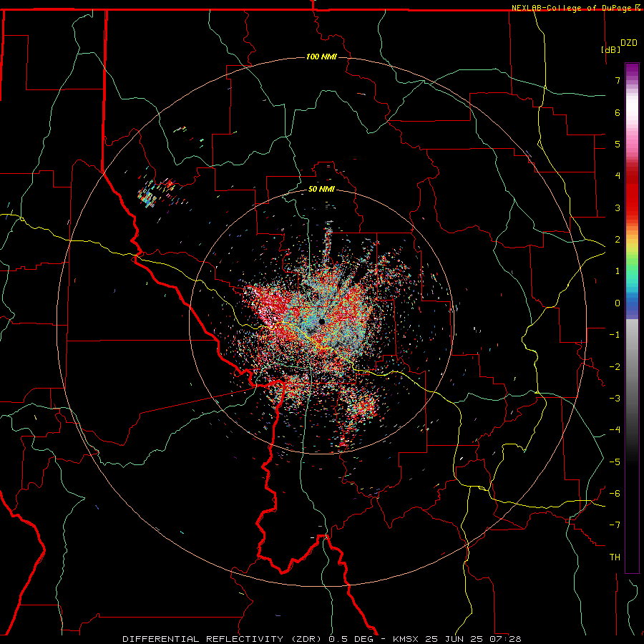Click the 100 NMI range ring label

click(x=321, y=57)
